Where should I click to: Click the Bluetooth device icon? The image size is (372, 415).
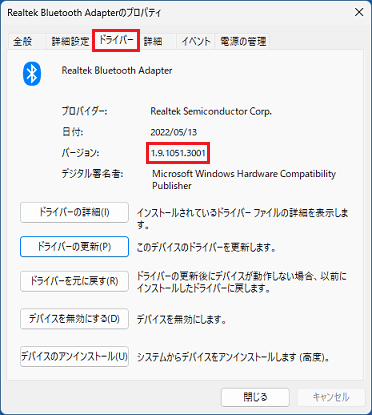tap(32, 74)
